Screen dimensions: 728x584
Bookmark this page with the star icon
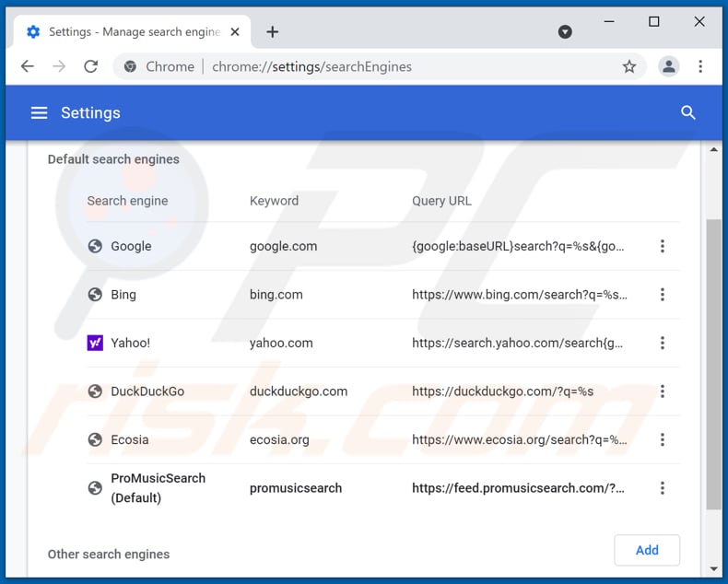point(628,66)
